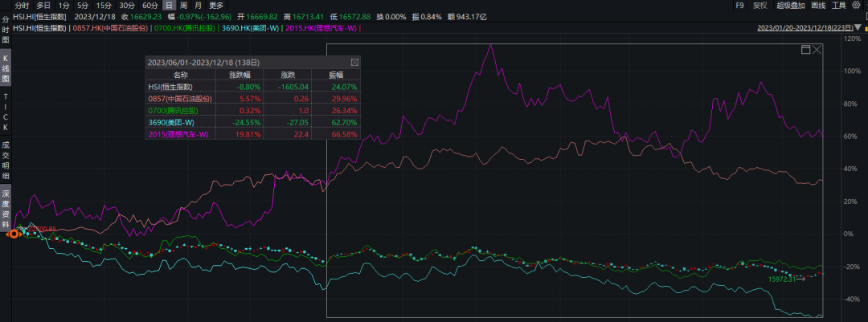Close the range selection box
The image size is (868, 322).
coord(817,50)
